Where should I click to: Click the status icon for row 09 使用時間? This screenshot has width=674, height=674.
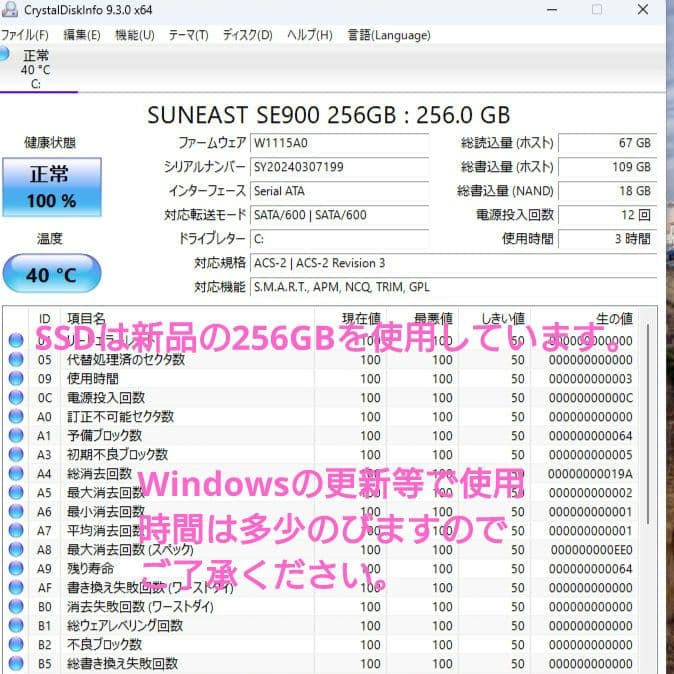16,378
